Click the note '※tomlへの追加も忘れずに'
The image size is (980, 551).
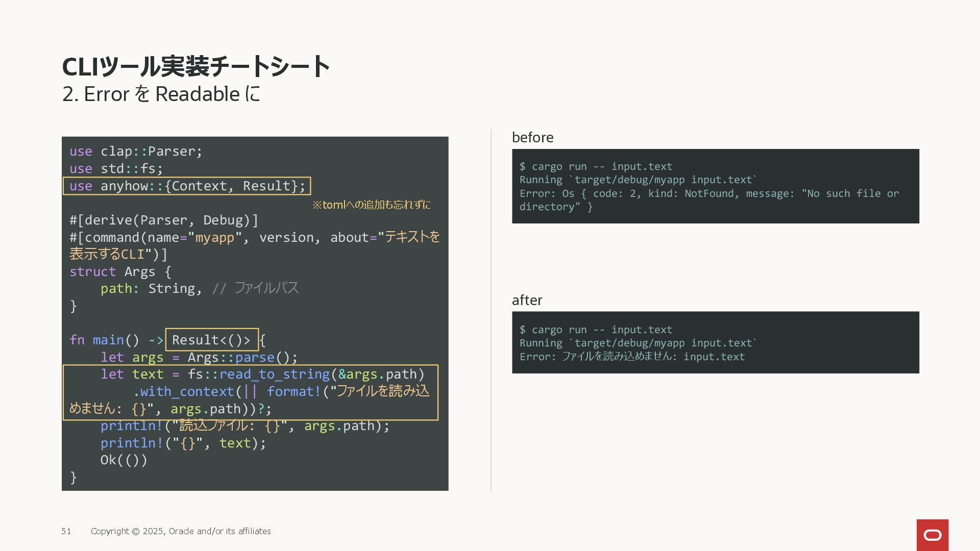click(371, 205)
